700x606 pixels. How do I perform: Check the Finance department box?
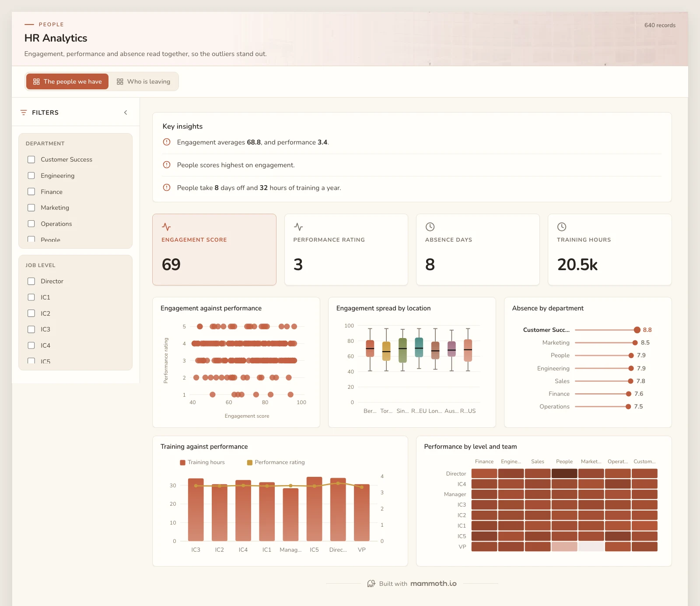coord(31,192)
